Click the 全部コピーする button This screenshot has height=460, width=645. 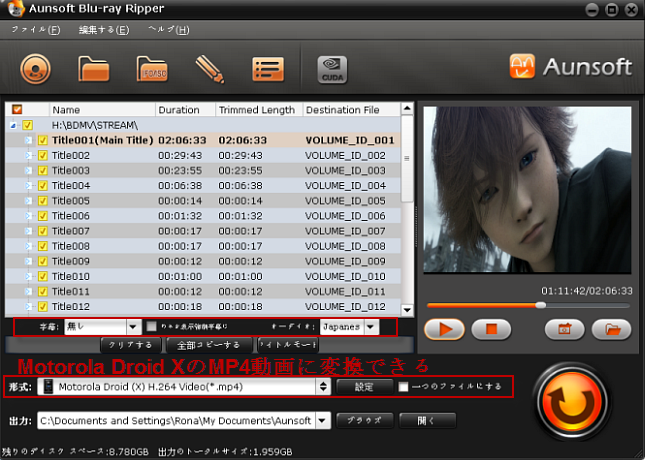209,345
